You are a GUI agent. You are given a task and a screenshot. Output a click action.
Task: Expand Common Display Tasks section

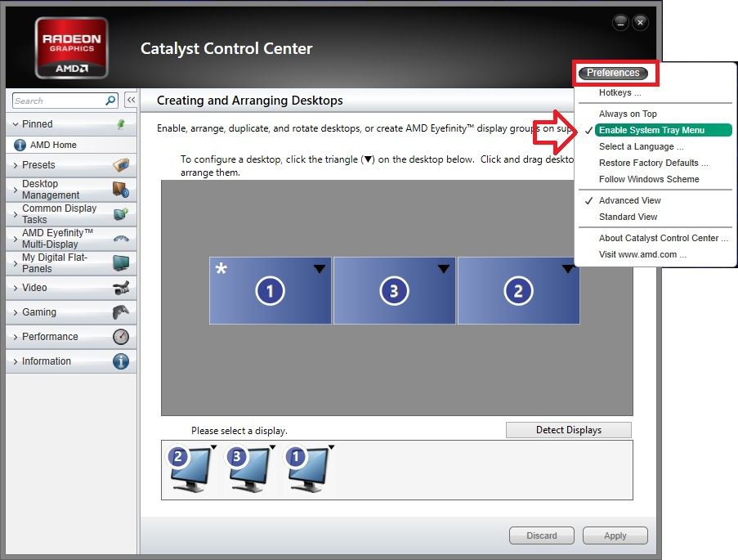click(x=16, y=214)
